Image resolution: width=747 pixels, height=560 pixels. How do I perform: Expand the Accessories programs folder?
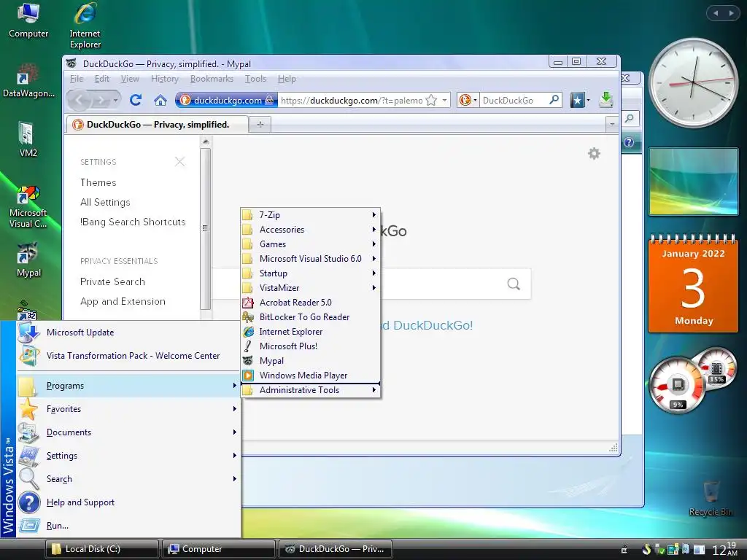point(311,230)
